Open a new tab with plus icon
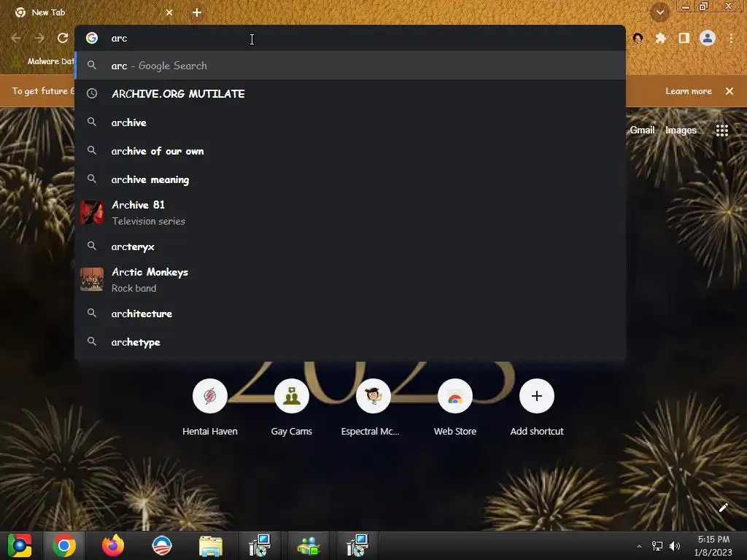The width and height of the screenshot is (747, 560). (197, 12)
